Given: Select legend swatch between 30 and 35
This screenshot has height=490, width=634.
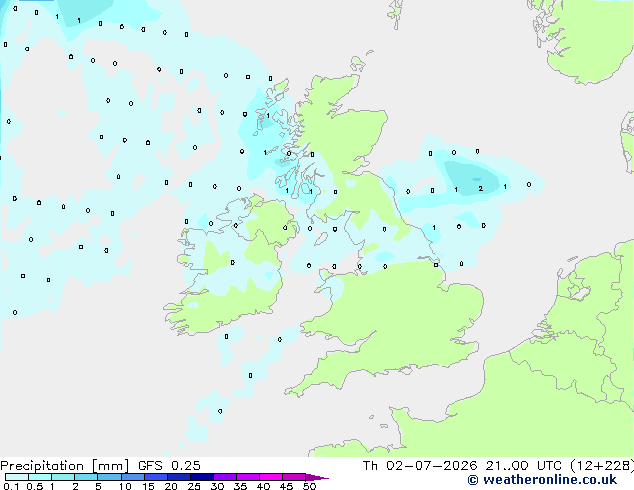Looking at the screenshot, I should coord(224,477).
